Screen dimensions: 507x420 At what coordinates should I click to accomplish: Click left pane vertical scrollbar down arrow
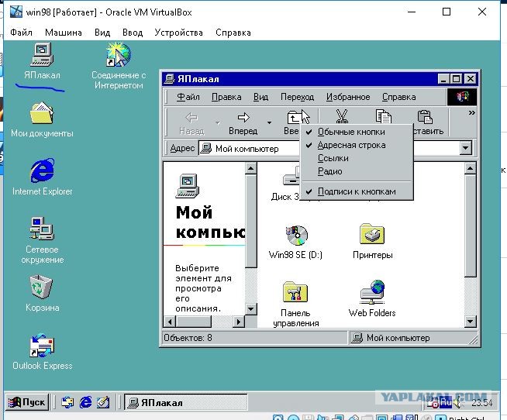(x=251, y=308)
